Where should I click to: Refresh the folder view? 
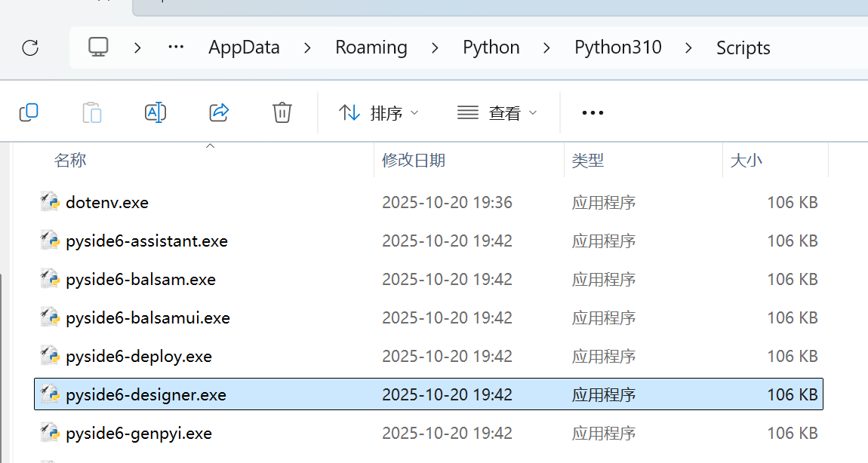tap(30, 48)
